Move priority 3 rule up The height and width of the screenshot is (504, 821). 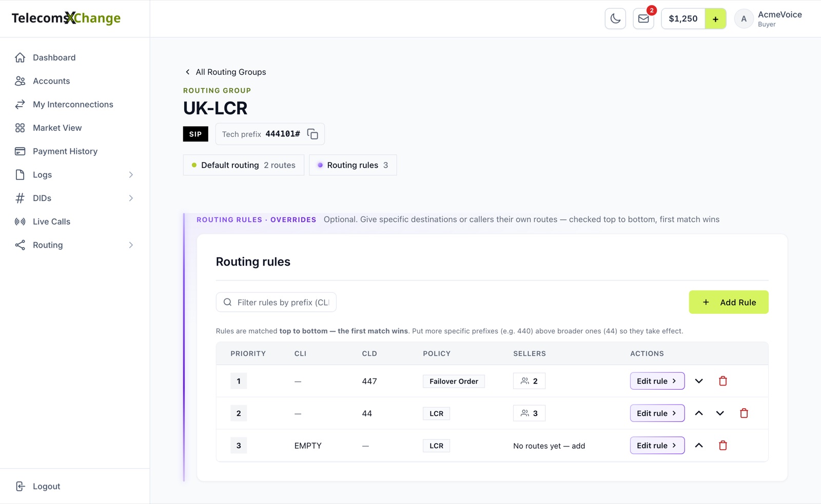click(x=699, y=446)
